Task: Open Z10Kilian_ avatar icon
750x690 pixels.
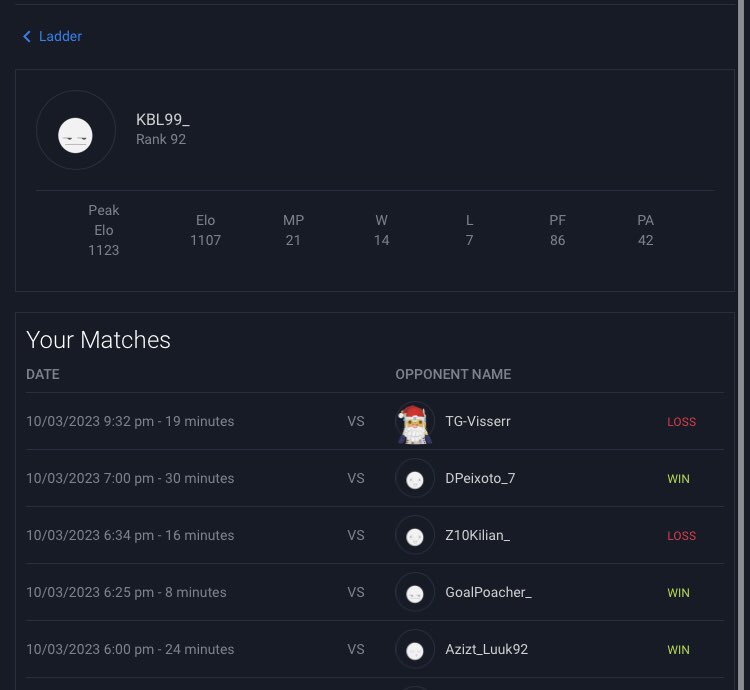Action: point(415,535)
